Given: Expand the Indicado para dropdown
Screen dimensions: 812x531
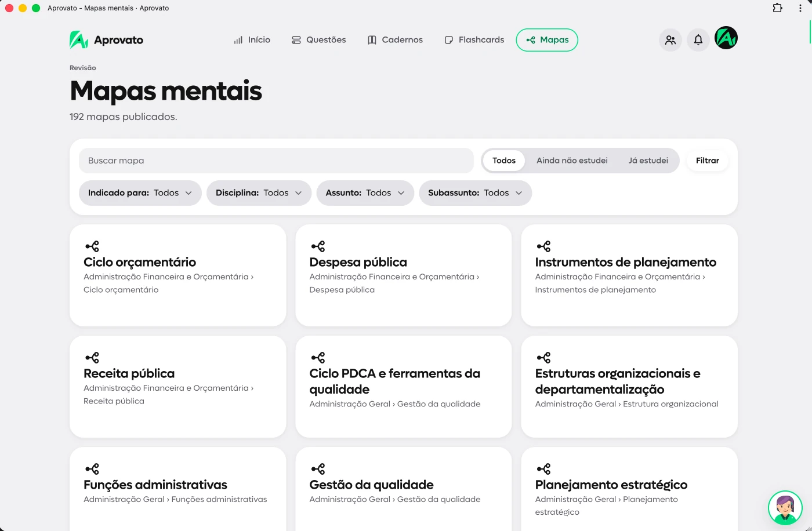Looking at the screenshot, I should [140, 193].
